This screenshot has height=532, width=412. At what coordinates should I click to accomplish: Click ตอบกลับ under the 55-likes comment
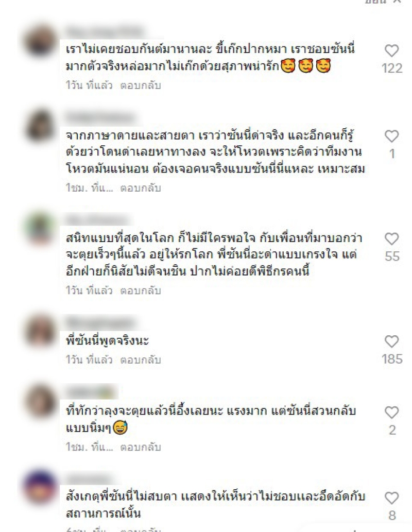point(141,291)
